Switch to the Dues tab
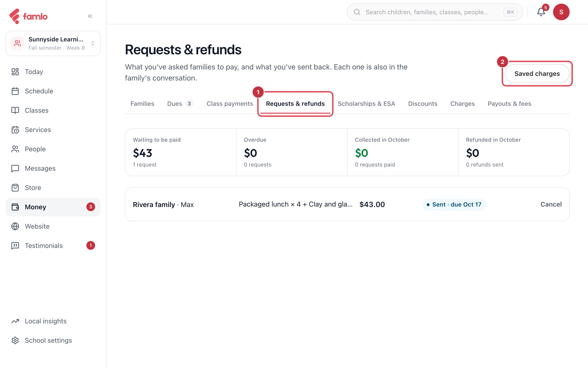The height and width of the screenshot is (368, 588). point(180,104)
